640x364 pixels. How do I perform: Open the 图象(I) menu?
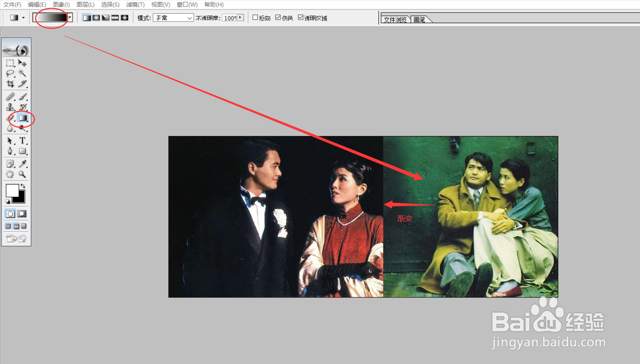coord(61,5)
